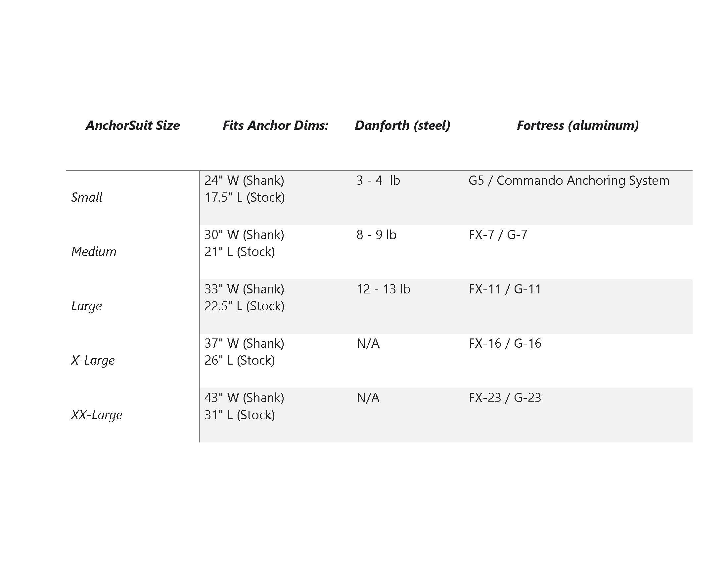Click the FX-16 / G-16 model cell
The width and height of the screenshot is (728, 563).
[x=505, y=343]
